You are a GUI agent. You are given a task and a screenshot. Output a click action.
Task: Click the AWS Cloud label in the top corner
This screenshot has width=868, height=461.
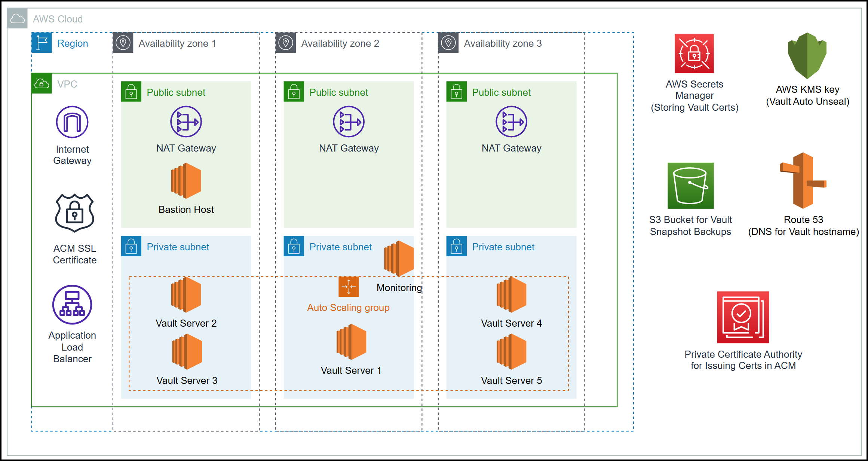pyautogui.click(x=58, y=18)
